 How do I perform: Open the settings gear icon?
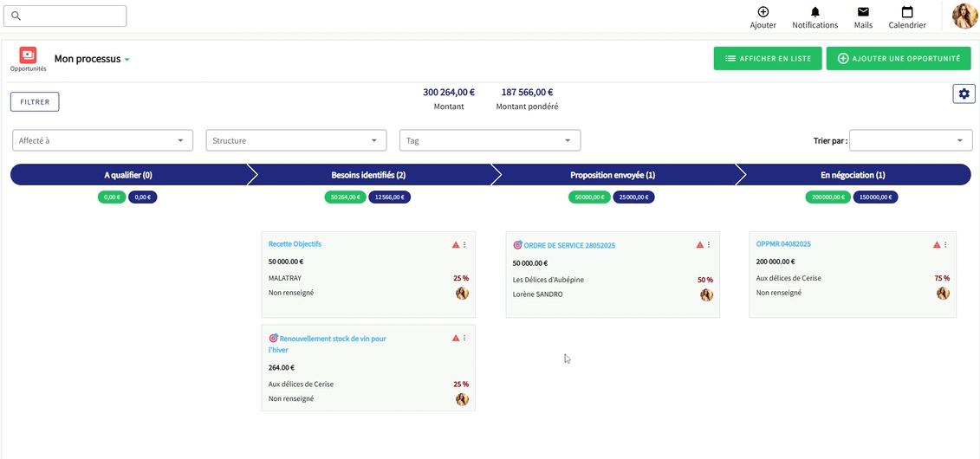(x=964, y=94)
